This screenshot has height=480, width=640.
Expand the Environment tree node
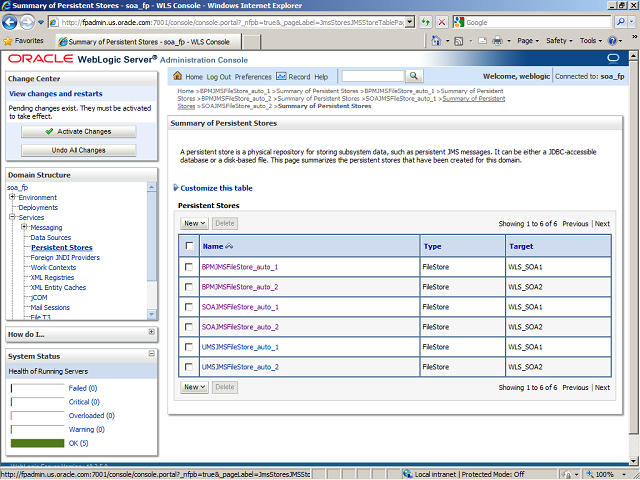(12, 198)
